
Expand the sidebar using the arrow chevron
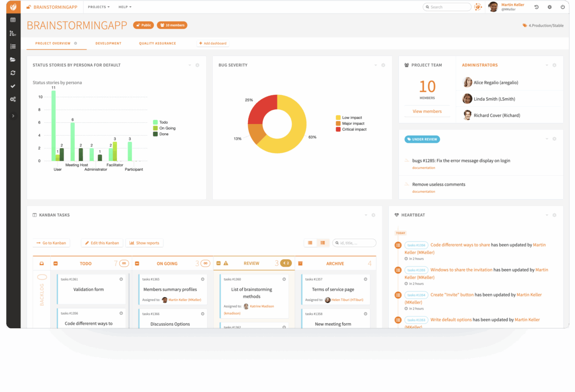click(13, 115)
